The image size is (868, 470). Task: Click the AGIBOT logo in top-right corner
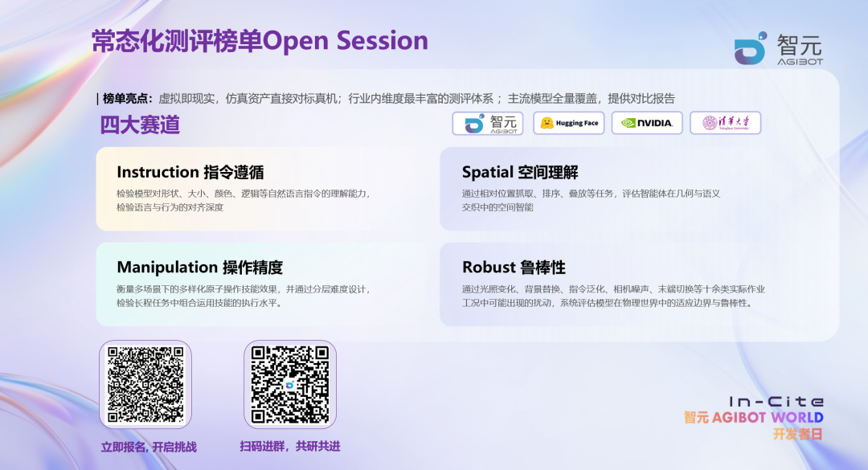(778, 49)
